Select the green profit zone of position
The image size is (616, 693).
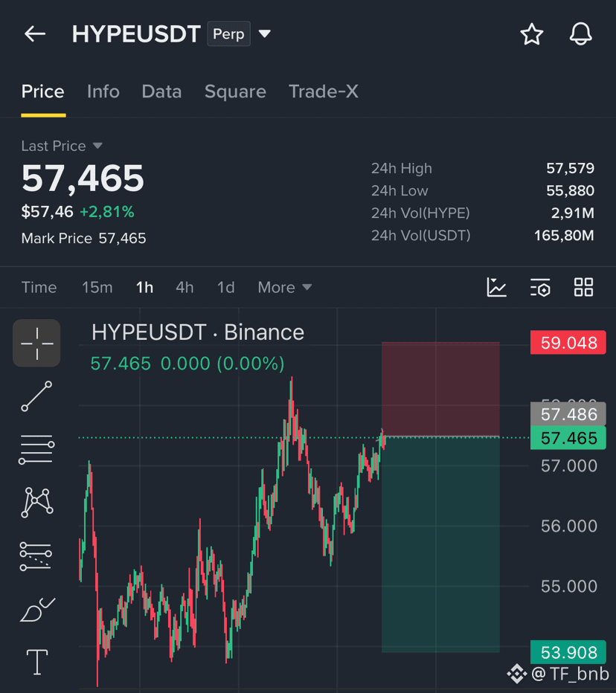coord(440,544)
